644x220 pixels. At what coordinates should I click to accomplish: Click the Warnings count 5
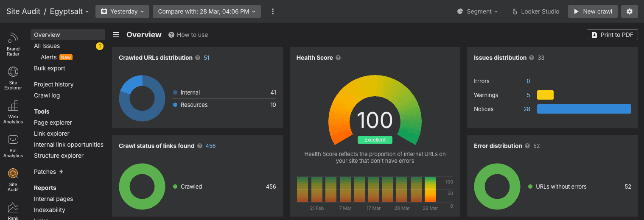point(528,95)
